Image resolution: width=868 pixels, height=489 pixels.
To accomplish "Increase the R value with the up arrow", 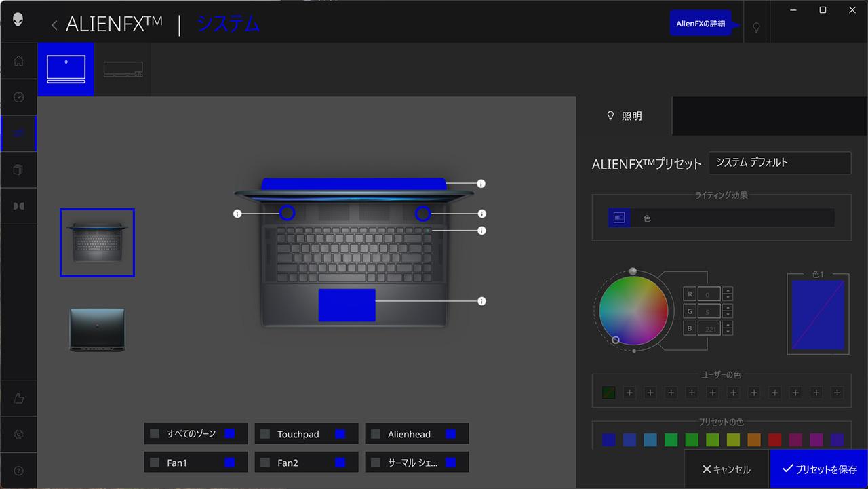I will coord(728,291).
